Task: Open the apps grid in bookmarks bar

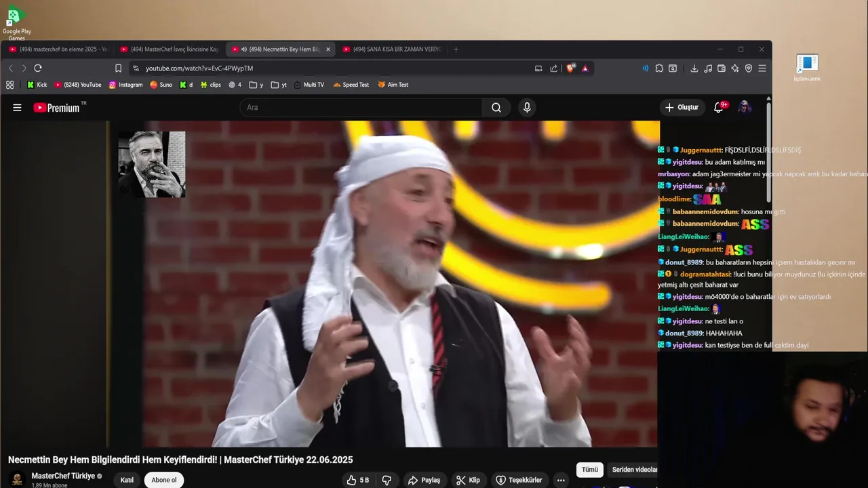Action: coord(9,85)
